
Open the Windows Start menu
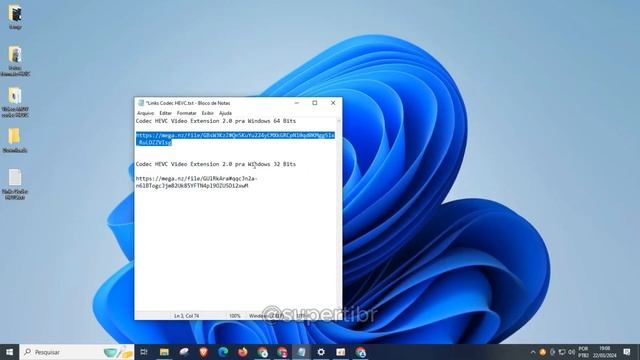pyautogui.click(x=9, y=352)
